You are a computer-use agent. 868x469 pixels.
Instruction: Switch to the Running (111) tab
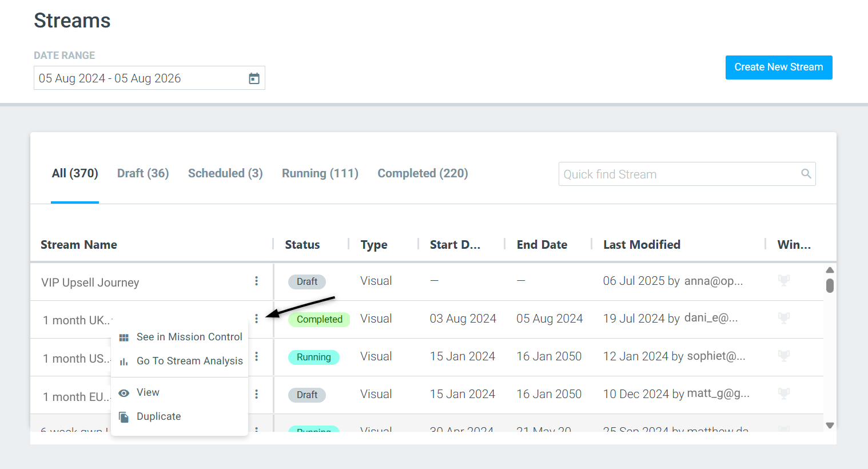(x=320, y=173)
